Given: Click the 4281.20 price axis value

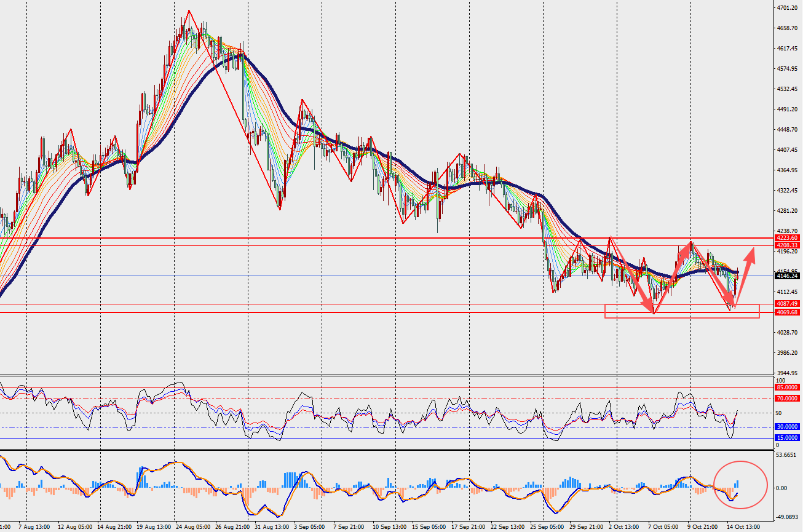Looking at the screenshot, I should [x=788, y=211].
